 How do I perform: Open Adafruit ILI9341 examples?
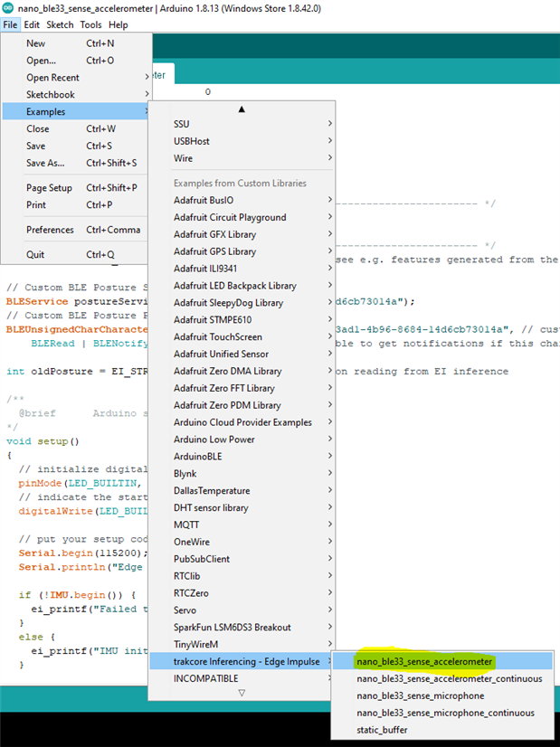[242, 269]
